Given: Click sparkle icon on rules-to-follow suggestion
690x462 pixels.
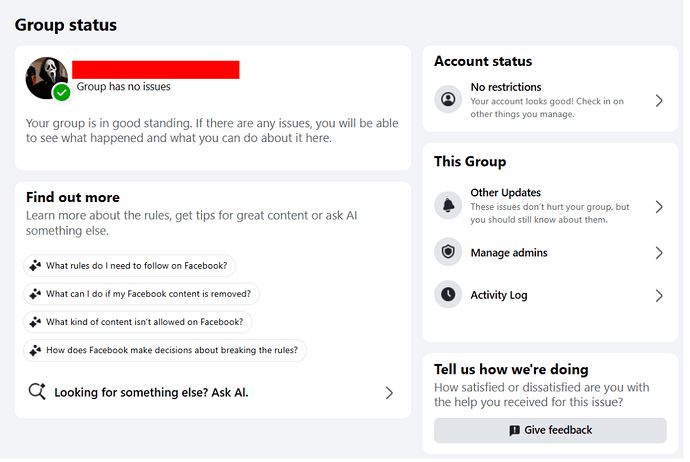Looking at the screenshot, I should [34, 267].
